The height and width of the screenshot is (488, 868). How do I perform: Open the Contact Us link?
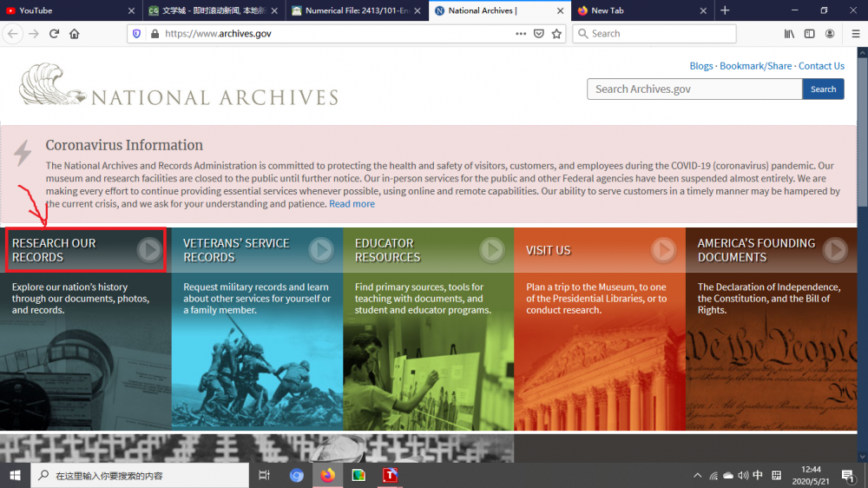821,66
